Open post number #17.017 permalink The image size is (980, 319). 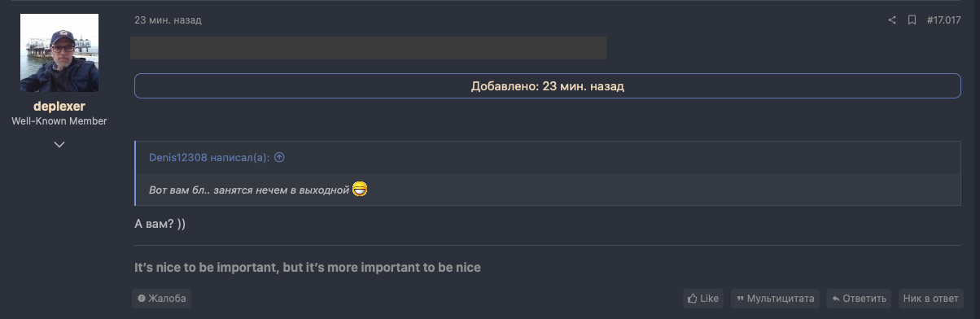[944, 20]
